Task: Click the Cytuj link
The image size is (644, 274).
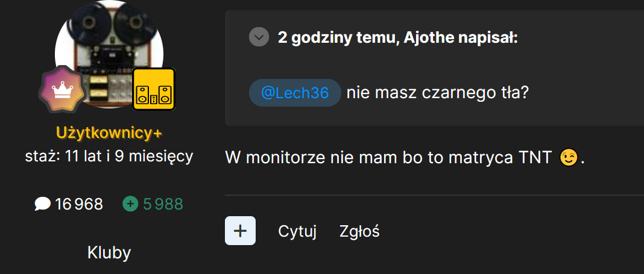Action: [x=297, y=231]
